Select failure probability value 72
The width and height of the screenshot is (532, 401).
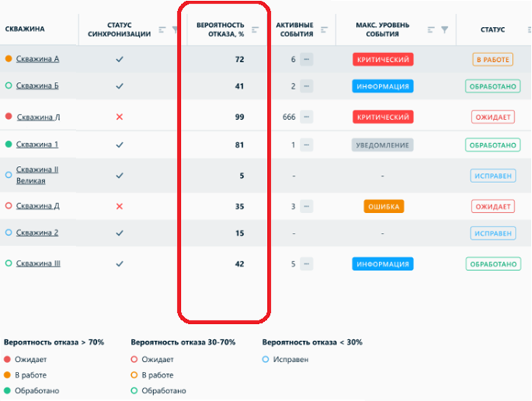click(x=239, y=59)
